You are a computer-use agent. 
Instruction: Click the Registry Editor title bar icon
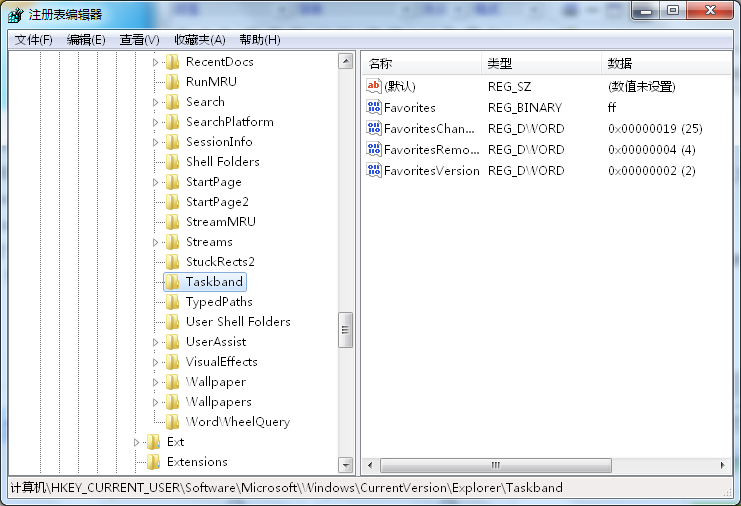(x=16, y=15)
